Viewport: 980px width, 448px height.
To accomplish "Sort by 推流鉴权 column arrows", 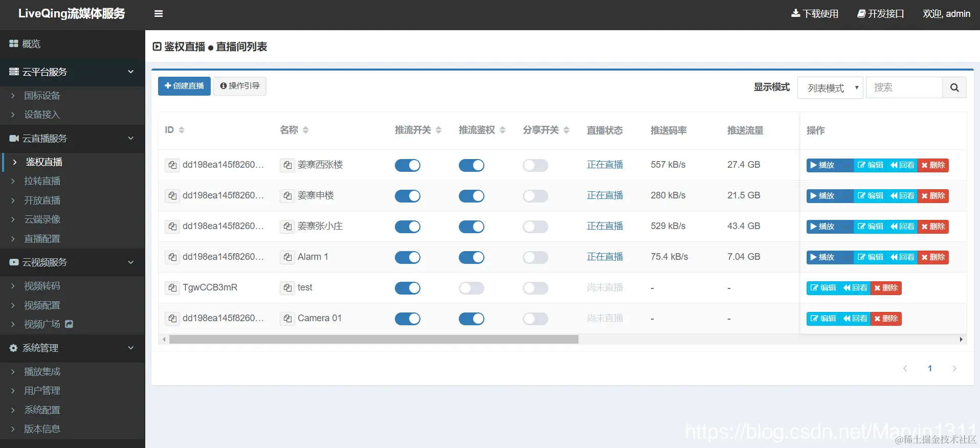I will 502,130.
